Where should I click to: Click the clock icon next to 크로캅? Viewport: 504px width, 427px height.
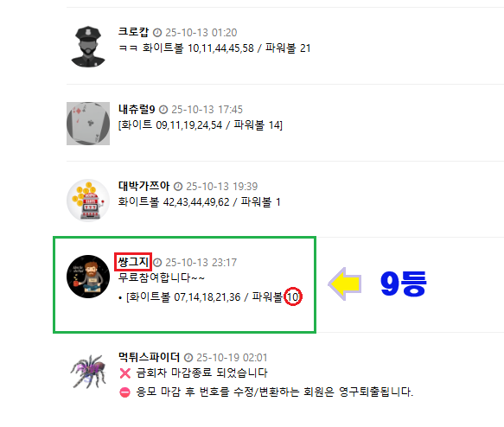click(157, 33)
